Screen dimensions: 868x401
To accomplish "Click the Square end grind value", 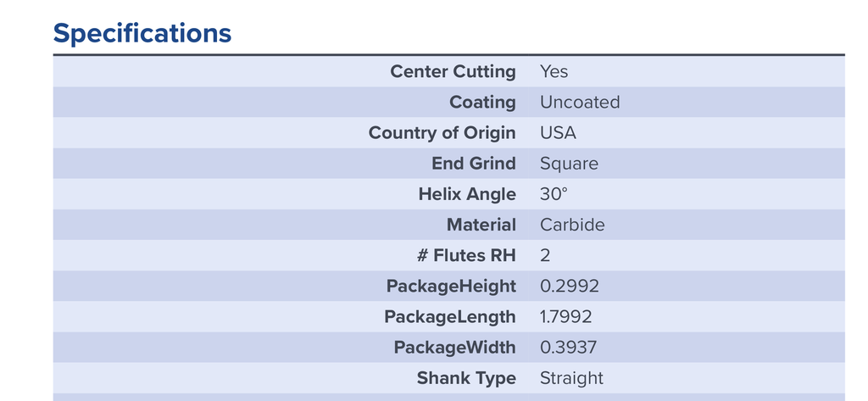I will pyautogui.click(x=569, y=164).
